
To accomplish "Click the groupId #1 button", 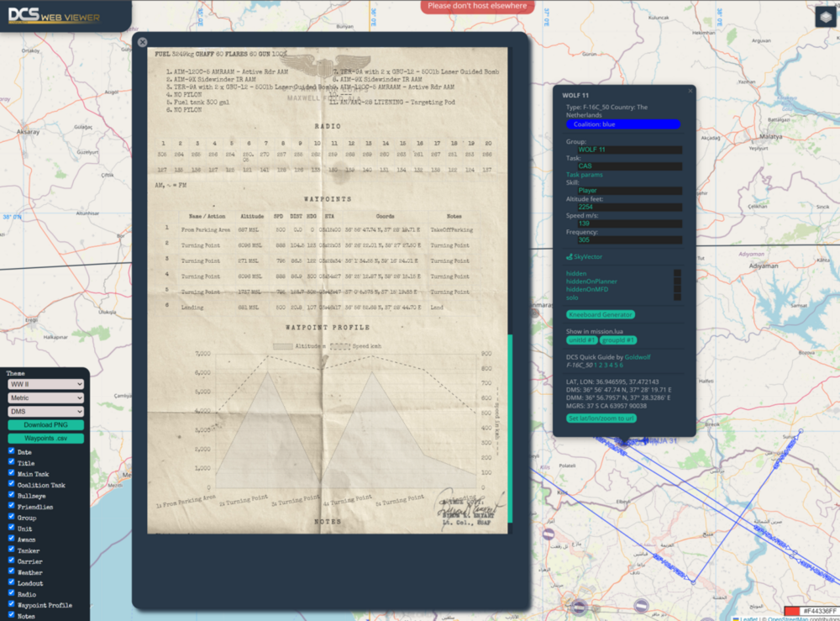I will click(x=617, y=340).
